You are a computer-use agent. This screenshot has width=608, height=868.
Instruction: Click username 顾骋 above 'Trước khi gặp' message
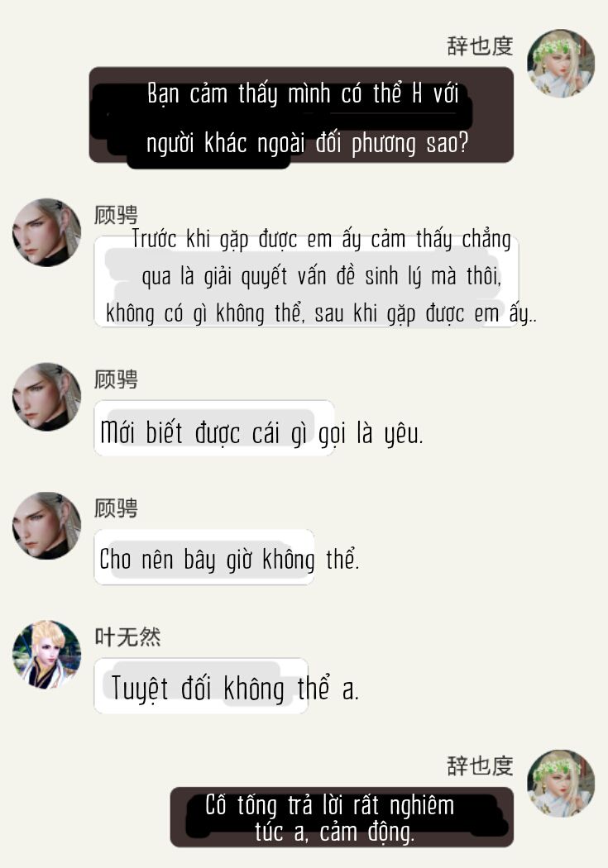click(116, 215)
